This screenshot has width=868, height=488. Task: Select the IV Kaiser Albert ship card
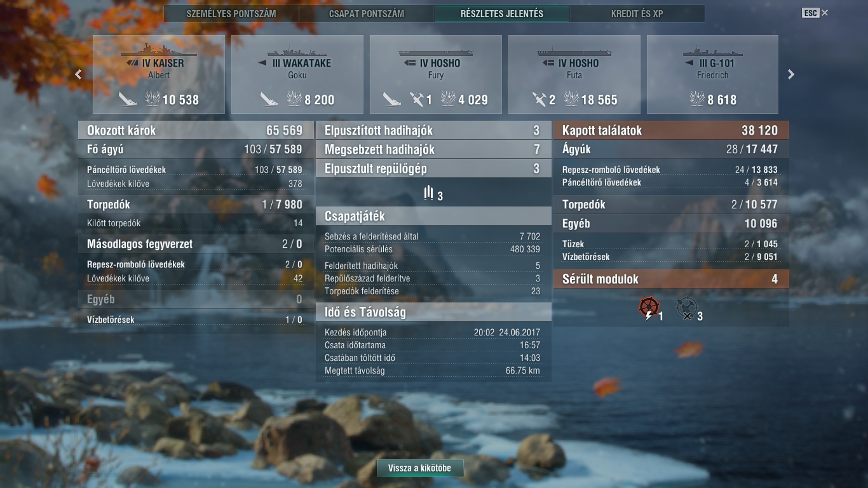coord(159,74)
